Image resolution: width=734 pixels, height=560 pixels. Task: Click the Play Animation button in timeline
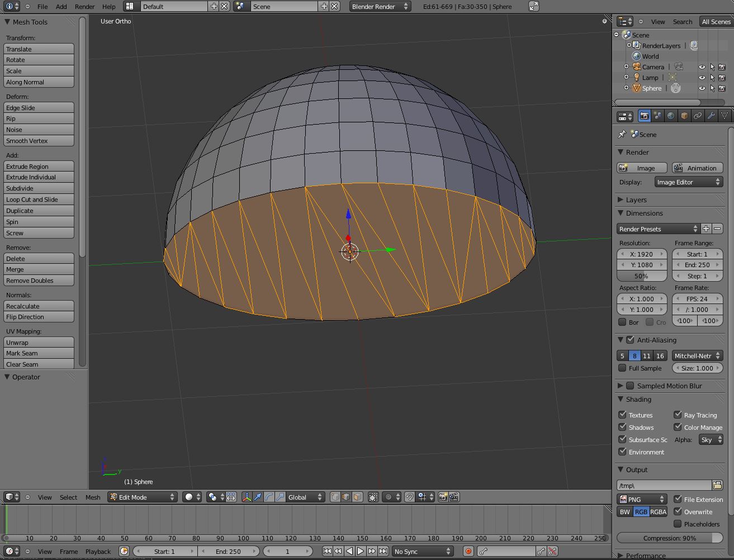pyautogui.click(x=361, y=551)
